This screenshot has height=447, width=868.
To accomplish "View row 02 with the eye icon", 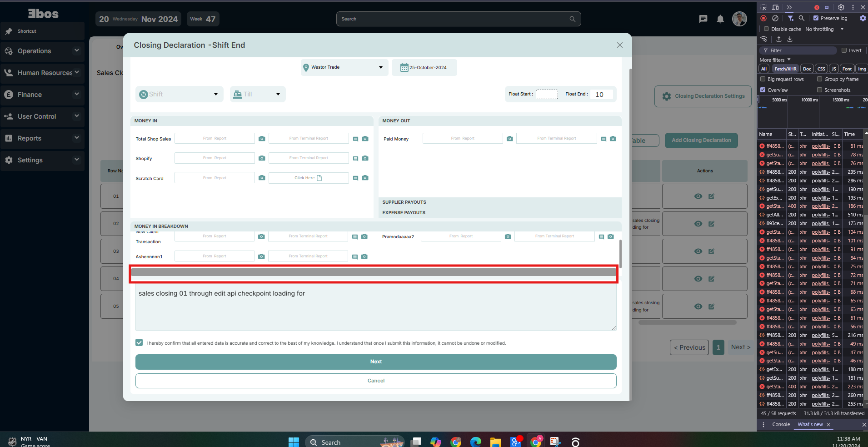I will (x=698, y=224).
